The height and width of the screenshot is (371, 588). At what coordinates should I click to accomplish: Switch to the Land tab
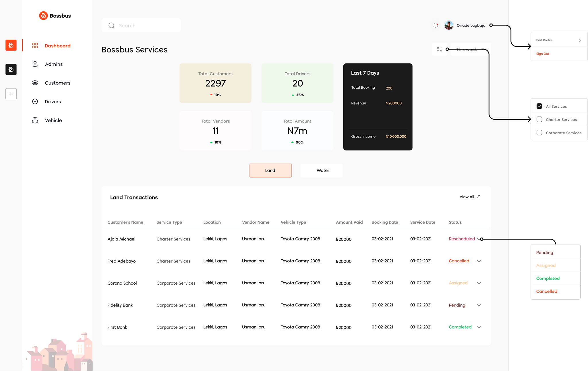[x=270, y=170]
